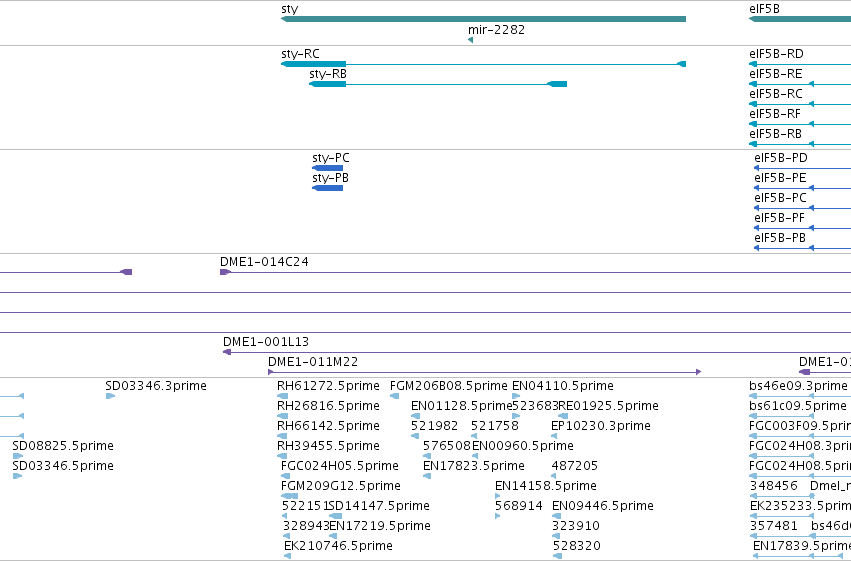The image size is (851, 561).
Task: Select the DME1-011M22 purple span line
Action: [485, 372]
